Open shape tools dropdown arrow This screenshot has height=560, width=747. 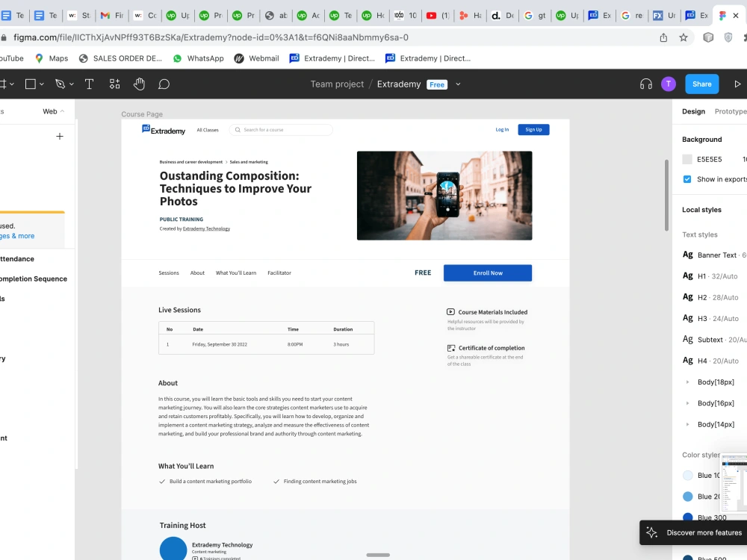pos(41,84)
